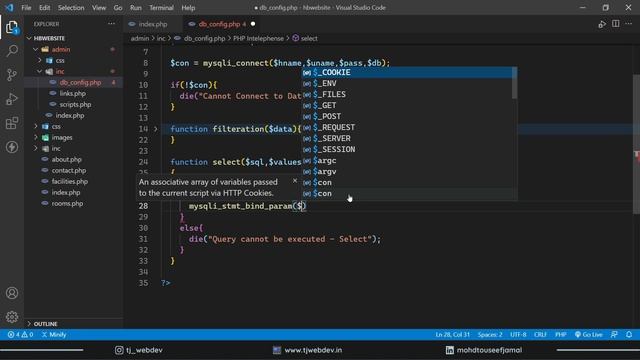Choose $_FILES autocomplete suggestion
The width and height of the screenshot is (640, 360).
click(x=409, y=94)
